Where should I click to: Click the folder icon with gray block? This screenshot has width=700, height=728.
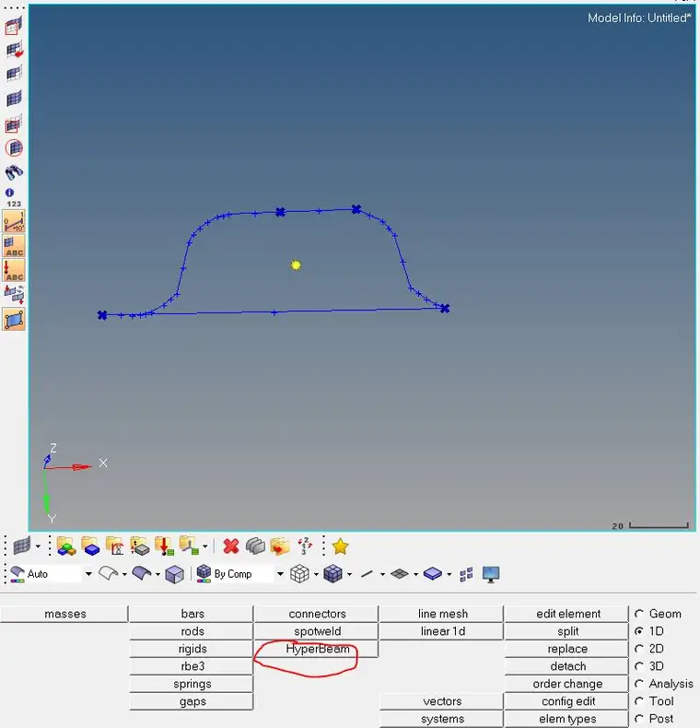[139, 546]
